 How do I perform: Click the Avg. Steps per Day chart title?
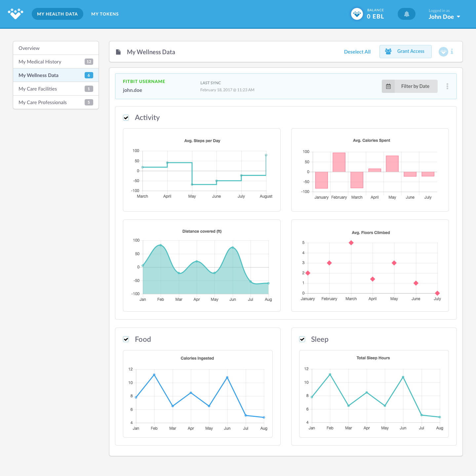click(x=202, y=141)
